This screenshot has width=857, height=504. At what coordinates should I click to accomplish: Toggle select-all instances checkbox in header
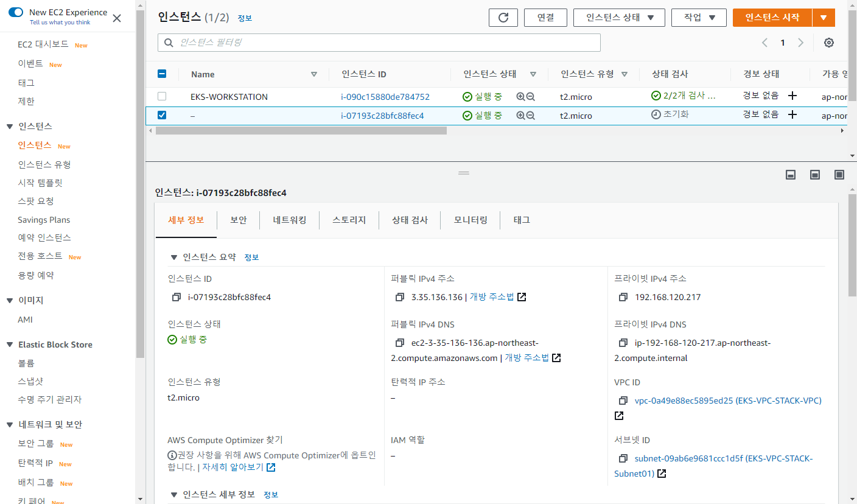pos(162,74)
